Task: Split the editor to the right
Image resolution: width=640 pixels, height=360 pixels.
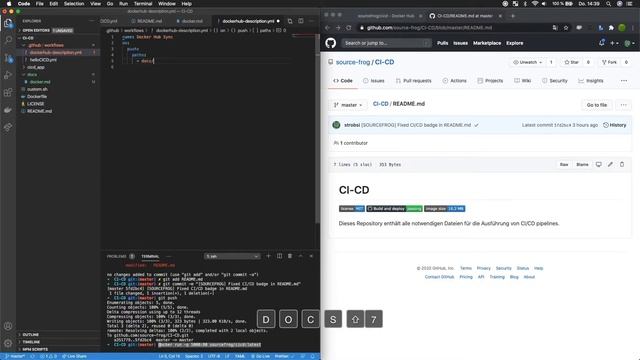Action: click(300, 21)
